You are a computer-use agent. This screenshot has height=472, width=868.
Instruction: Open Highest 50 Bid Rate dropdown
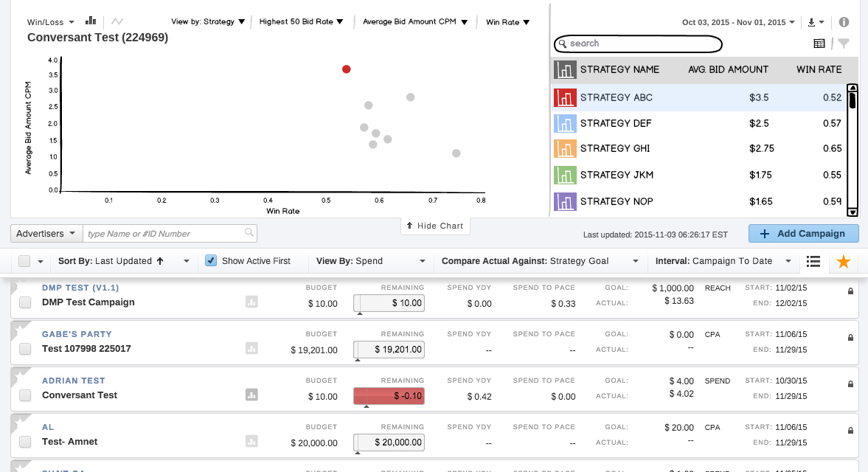[x=301, y=21]
